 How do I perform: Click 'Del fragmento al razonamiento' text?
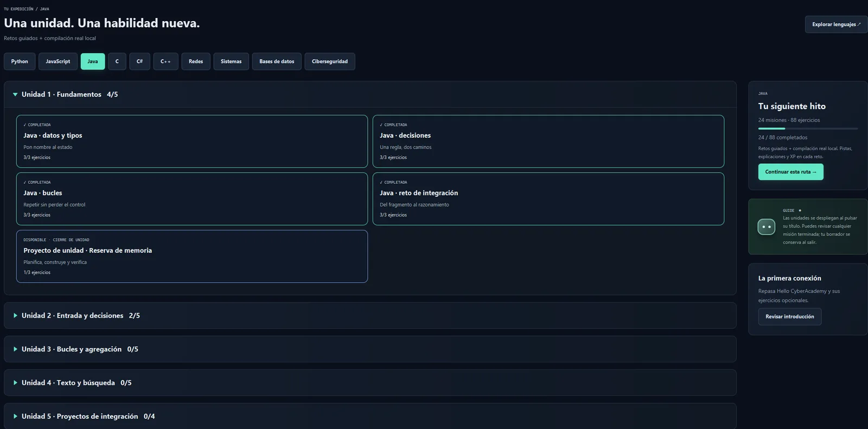(x=414, y=205)
